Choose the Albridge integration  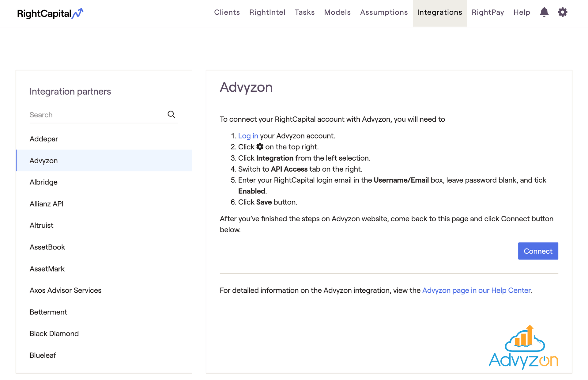pyautogui.click(x=43, y=182)
